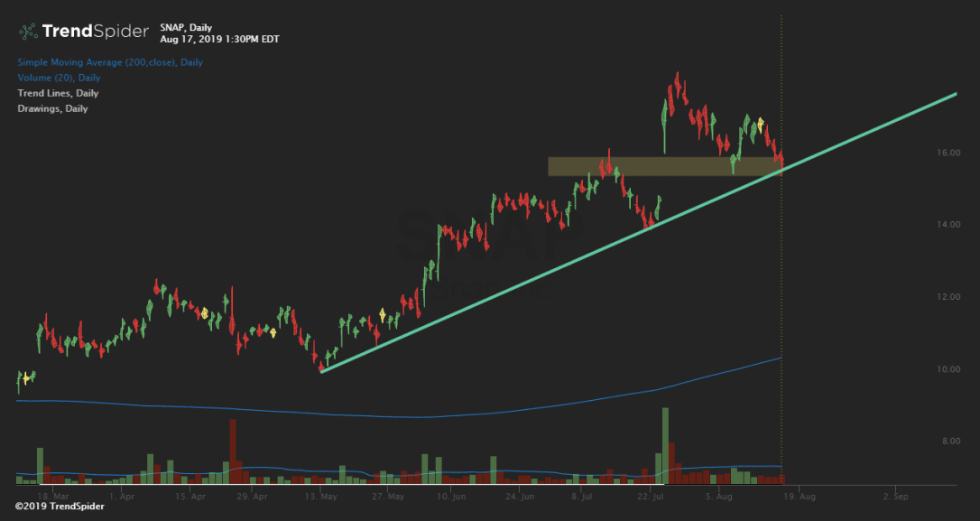The image size is (980, 521).
Task: Click the dotted vertical current-date line
Action: click(x=781, y=271)
